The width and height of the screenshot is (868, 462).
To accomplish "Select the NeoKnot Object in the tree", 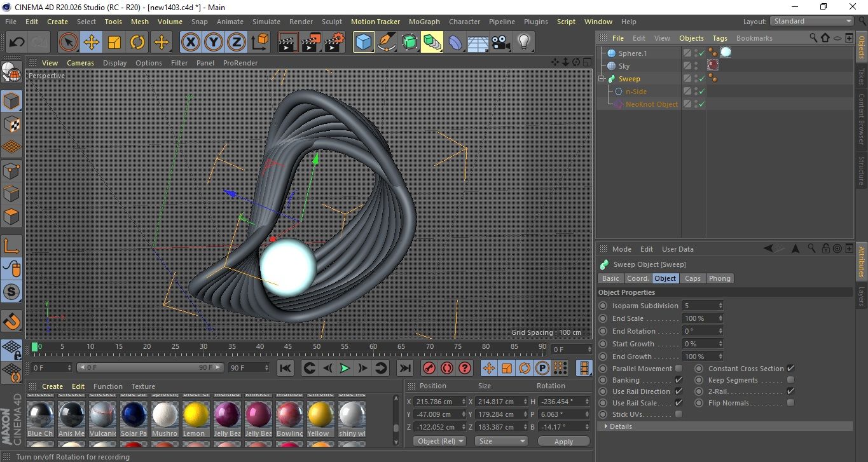I will pyautogui.click(x=651, y=104).
